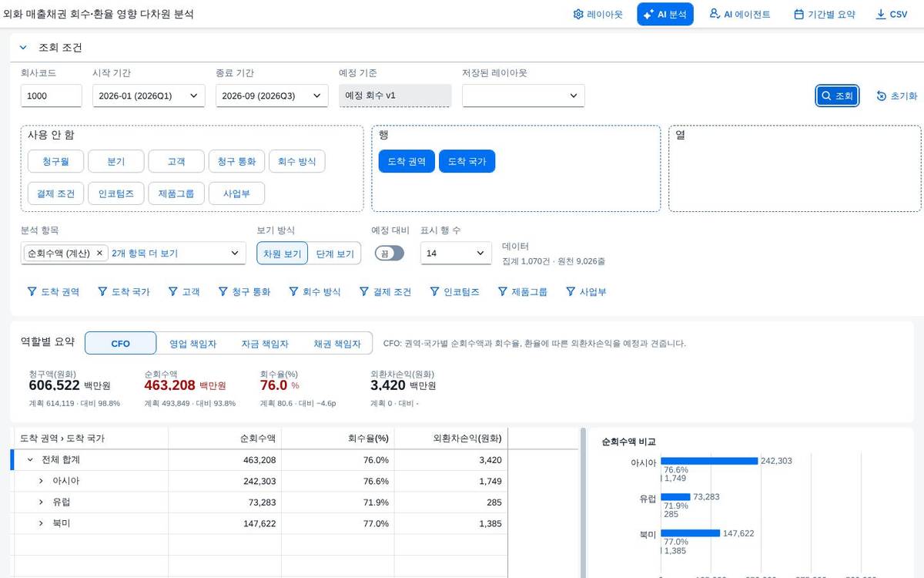Viewport: 924px width, 578px height.
Task: Click the 고객 chip in 사용 안 함
Action: click(176, 161)
